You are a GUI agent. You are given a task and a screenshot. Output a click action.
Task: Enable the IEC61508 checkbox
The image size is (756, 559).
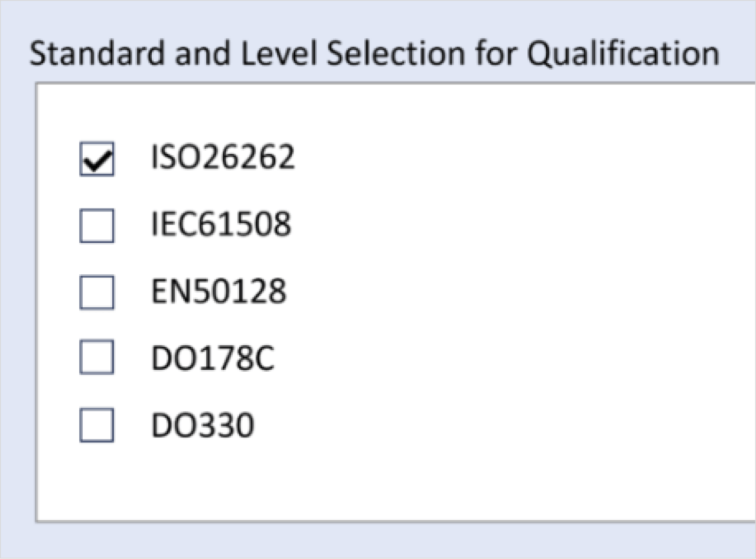point(97,226)
